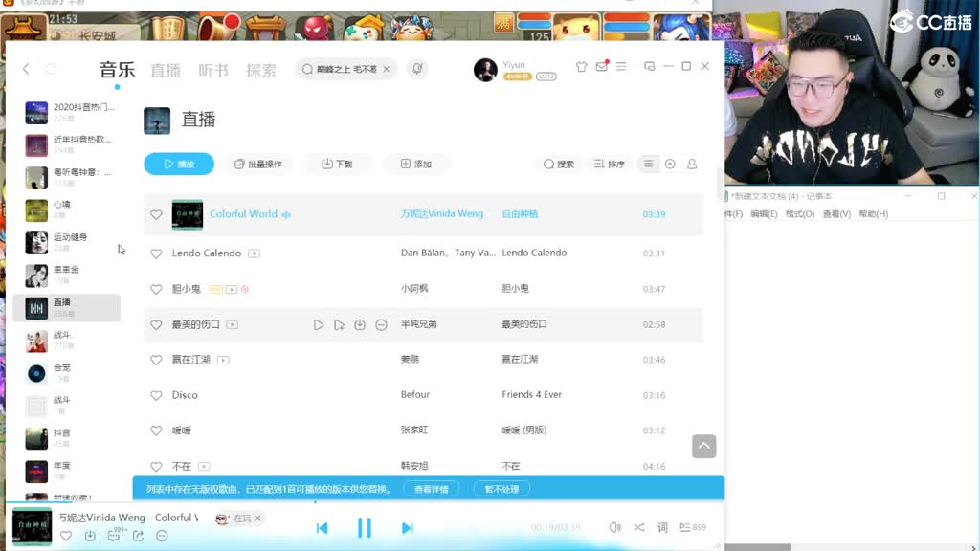Image resolution: width=980 pixels, height=551 pixels.
Task: Download 最美的伤口 using the row download icon
Action: [x=360, y=325]
